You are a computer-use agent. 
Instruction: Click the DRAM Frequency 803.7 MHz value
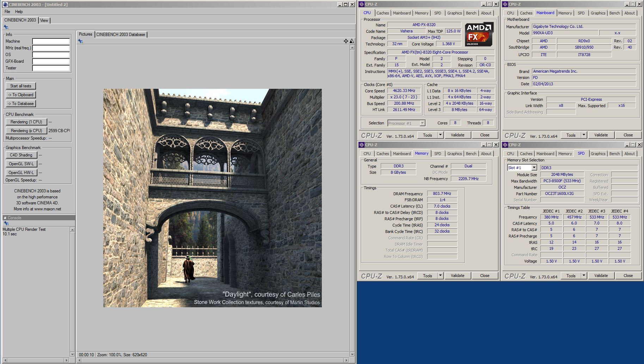(x=442, y=193)
